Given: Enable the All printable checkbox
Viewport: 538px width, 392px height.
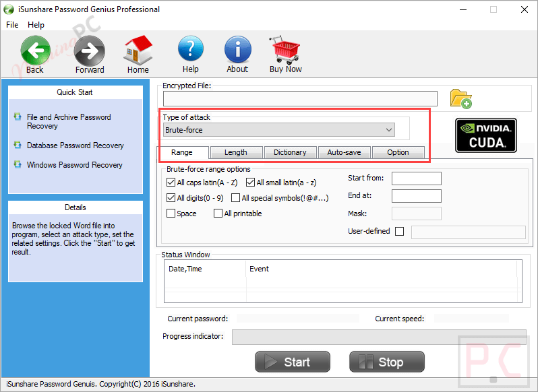Looking at the screenshot, I should (218, 213).
